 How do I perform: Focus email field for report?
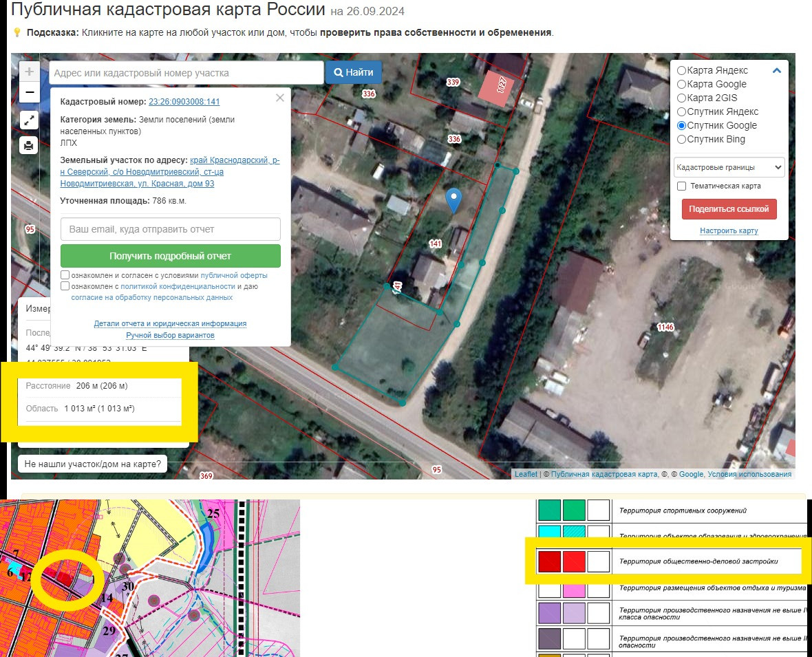pyautogui.click(x=171, y=229)
